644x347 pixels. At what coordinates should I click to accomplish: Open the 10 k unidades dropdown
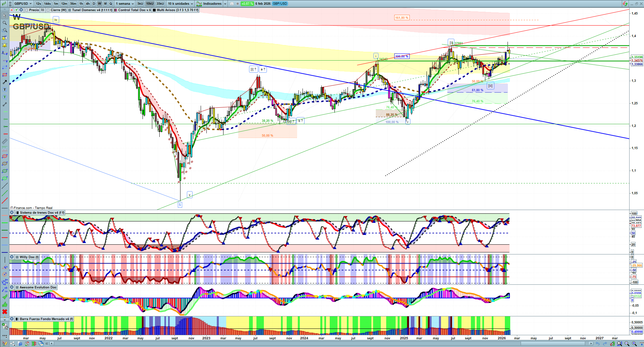[x=181, y=4]
